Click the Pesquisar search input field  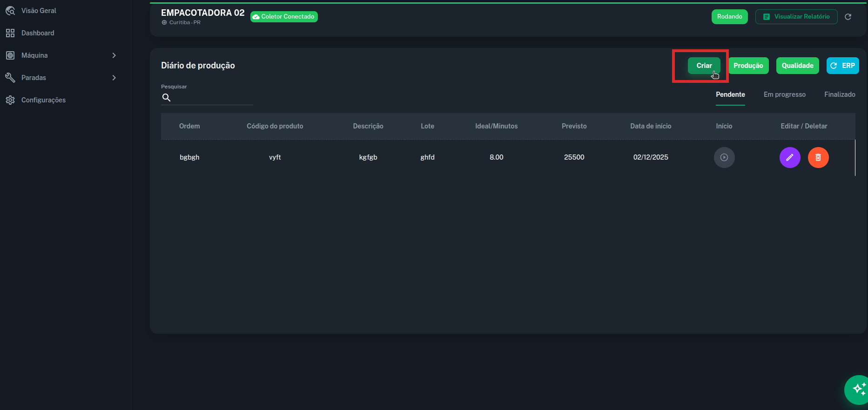pyautogui.click(x=212, y=98)
